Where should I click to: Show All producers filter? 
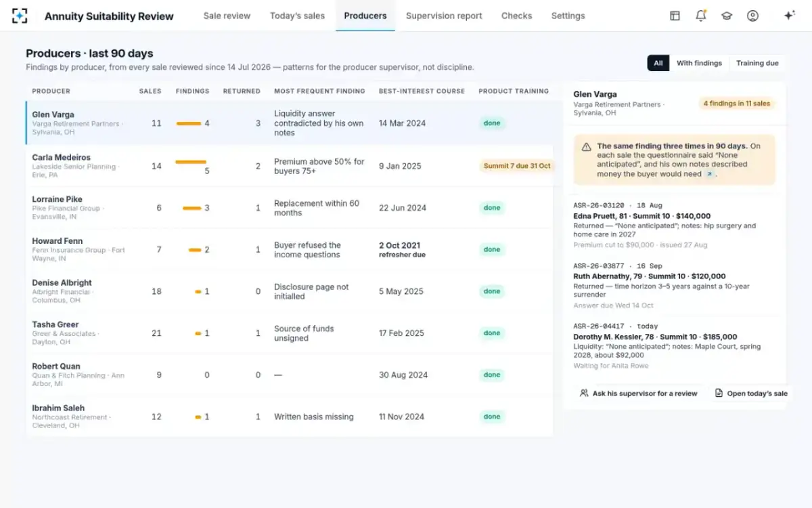[x=658, y=63]
